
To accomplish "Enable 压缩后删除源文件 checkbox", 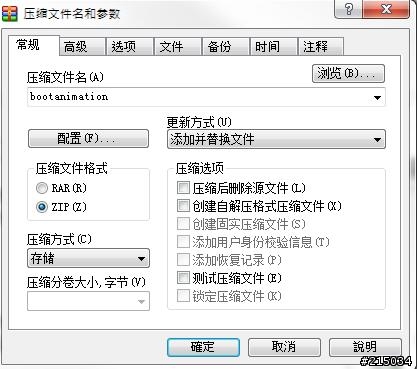I will [183, 188].
